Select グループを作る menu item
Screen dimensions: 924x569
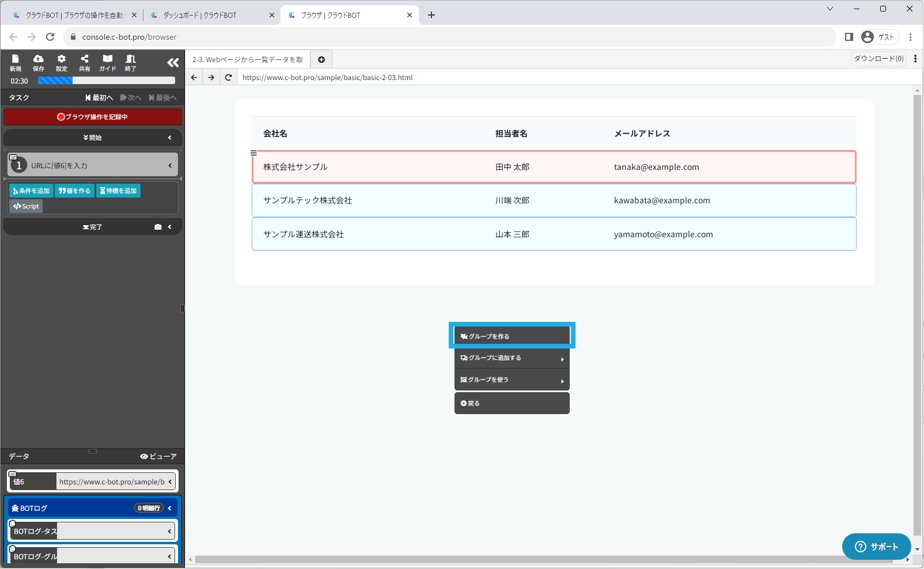coord(512,336)
